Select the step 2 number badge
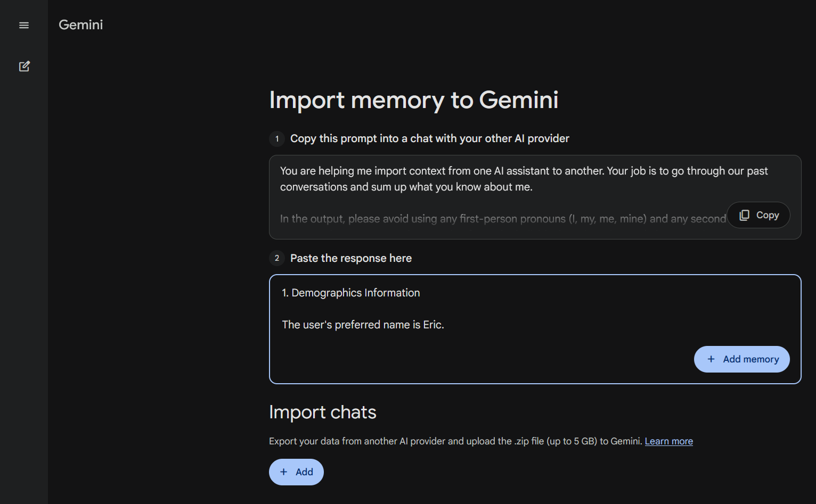The height and width of the screenshot is (504, 816). (x=276, y=258)
